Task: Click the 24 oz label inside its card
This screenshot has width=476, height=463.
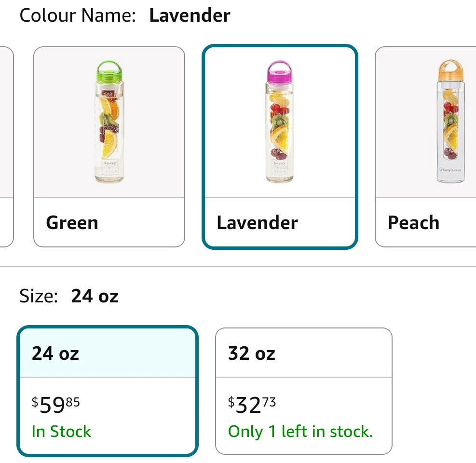Action: 54,354
